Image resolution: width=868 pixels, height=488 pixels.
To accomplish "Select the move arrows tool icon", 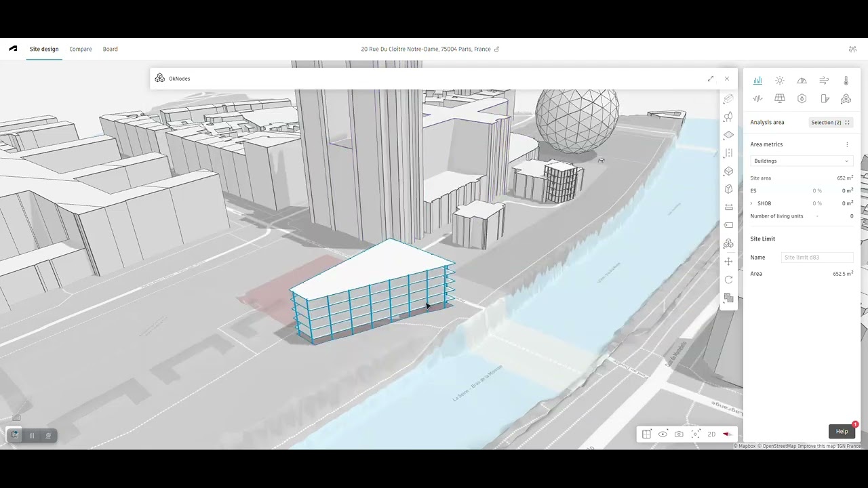I will [x=728, y=262].
